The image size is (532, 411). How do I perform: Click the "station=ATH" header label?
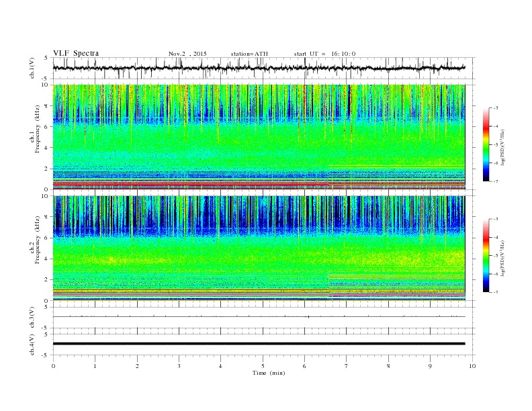[x=249, y=54]
